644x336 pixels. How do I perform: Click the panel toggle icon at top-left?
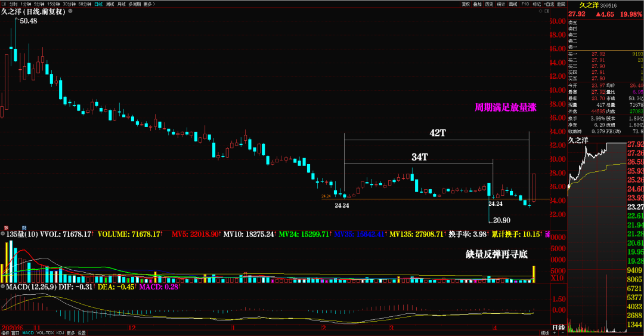pos(4,4)
